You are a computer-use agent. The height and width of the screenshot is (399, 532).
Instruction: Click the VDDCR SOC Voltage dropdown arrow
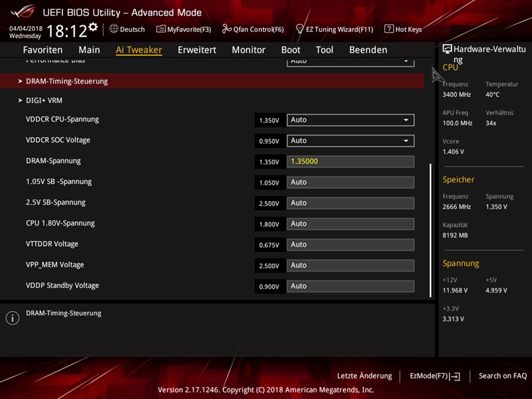point(406,140)
